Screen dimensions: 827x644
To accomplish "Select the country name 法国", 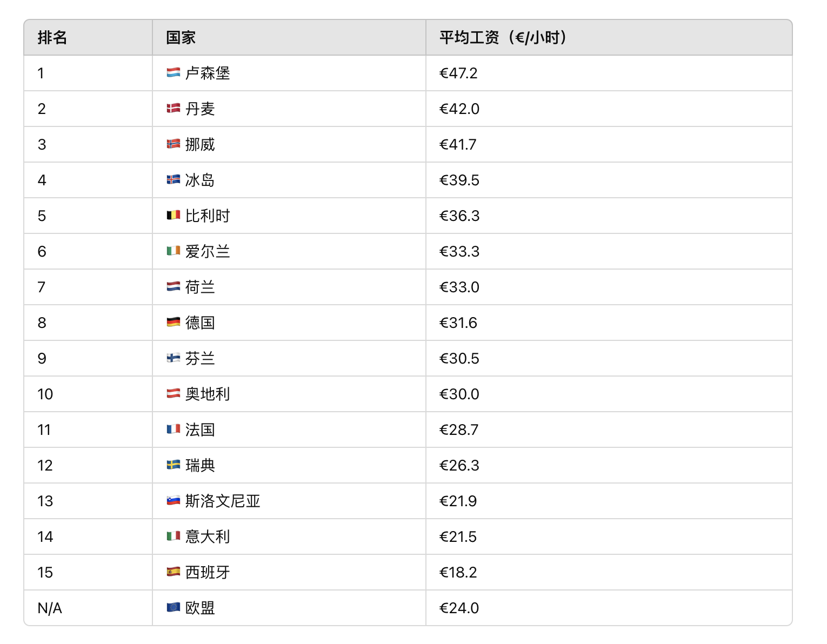I will 200,430.
